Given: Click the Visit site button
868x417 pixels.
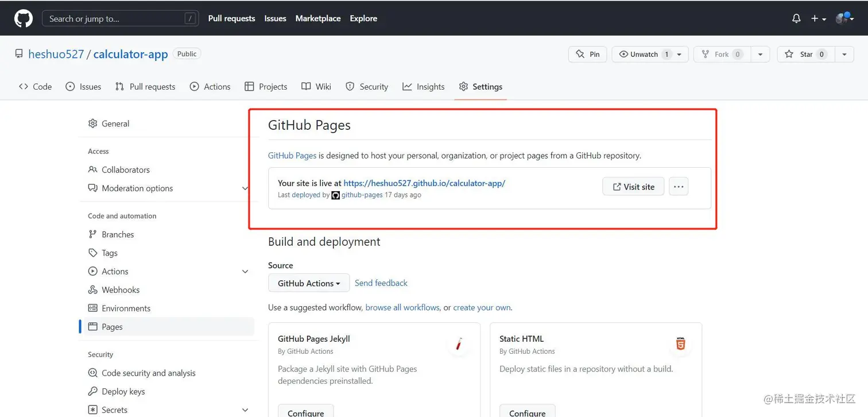Looking at the screenshot, I should point(633,187).
